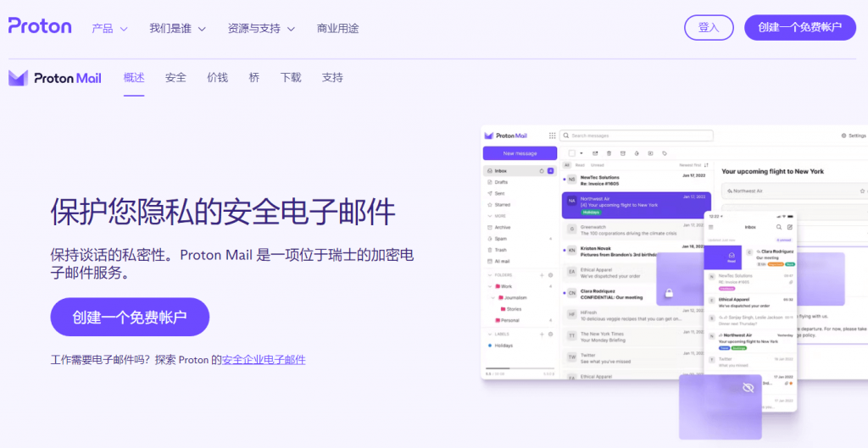Click the Proton Mail logo beside the tabs
868x448 pixels.
[x=55, y=78]
